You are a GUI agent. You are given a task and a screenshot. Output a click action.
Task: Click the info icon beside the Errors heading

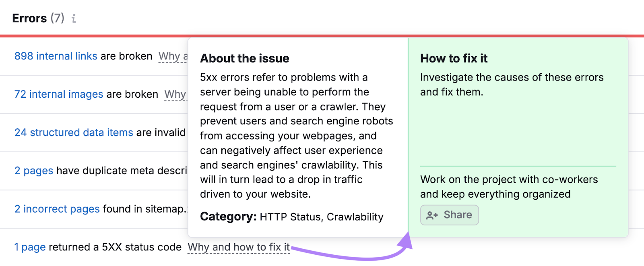(x=73, y=18)
